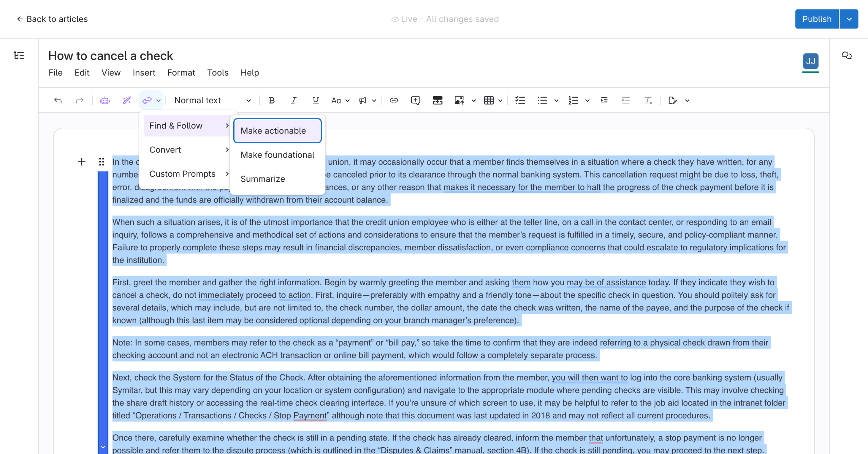Click the checklist icon in toolbar
Screen dimensions: 868x454
tap(520, 100)
